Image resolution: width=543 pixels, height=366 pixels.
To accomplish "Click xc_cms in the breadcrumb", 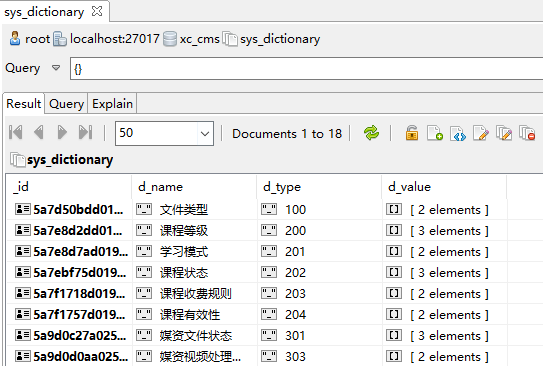I will pyautogui.click(x=199, y=39).
